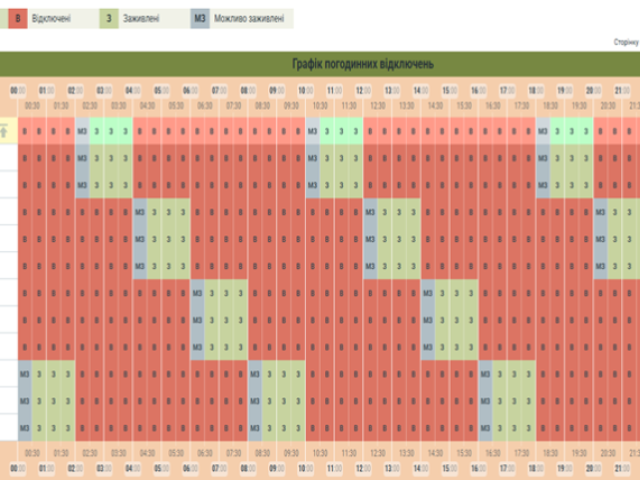Image resolution: width=640 pixels, height=480 pixels.
Task: Select the 10:00 hour in top header
Action: point(304,89)
